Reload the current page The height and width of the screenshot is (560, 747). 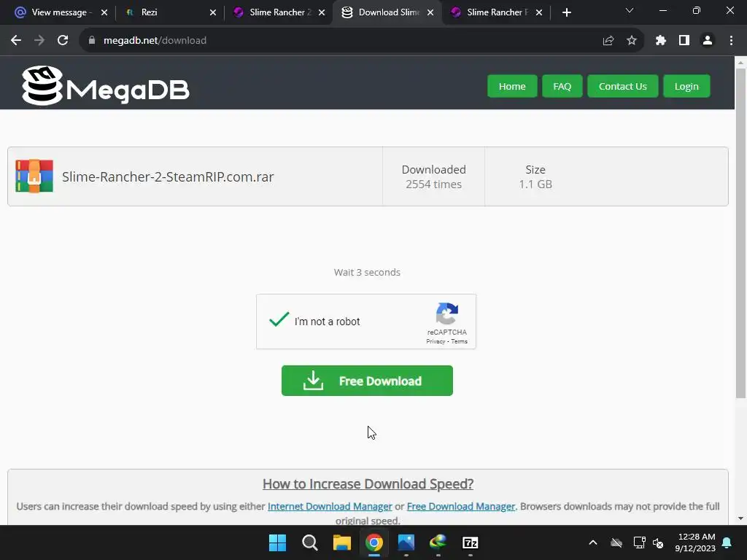pos(63,41)
